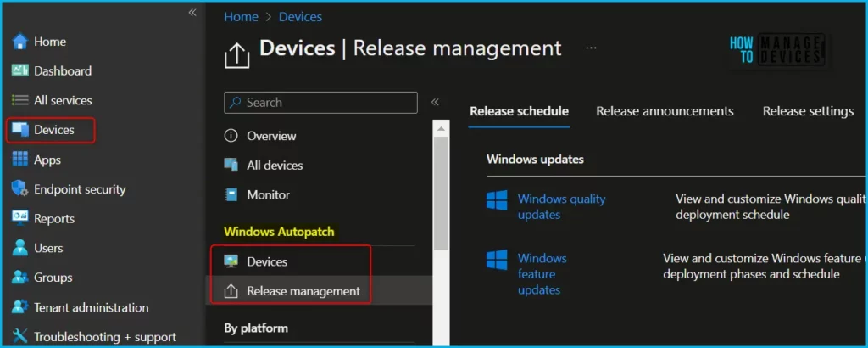
Task: Click the Dashboard chart icon
Action: 20,71
